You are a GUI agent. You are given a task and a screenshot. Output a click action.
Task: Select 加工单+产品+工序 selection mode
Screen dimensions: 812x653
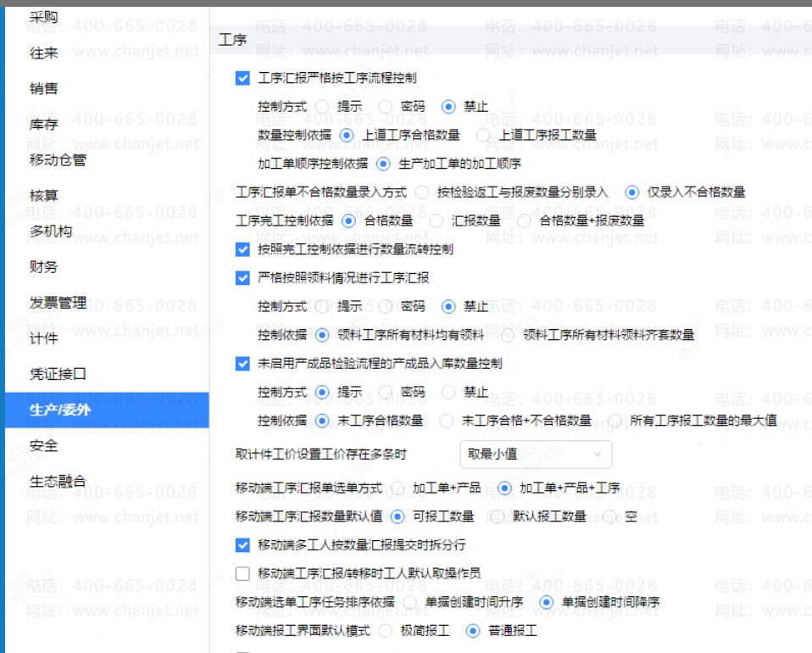click(x=504, y=488)
